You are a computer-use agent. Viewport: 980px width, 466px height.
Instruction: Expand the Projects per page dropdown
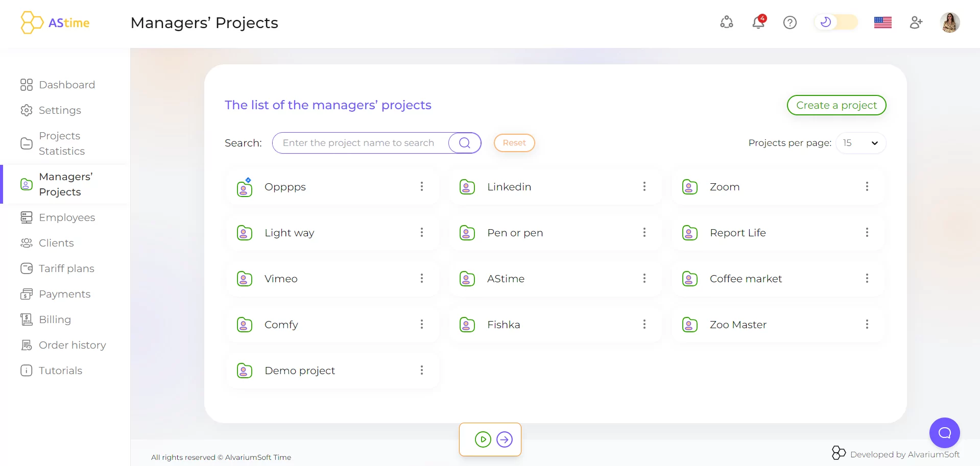pos(861,143)
